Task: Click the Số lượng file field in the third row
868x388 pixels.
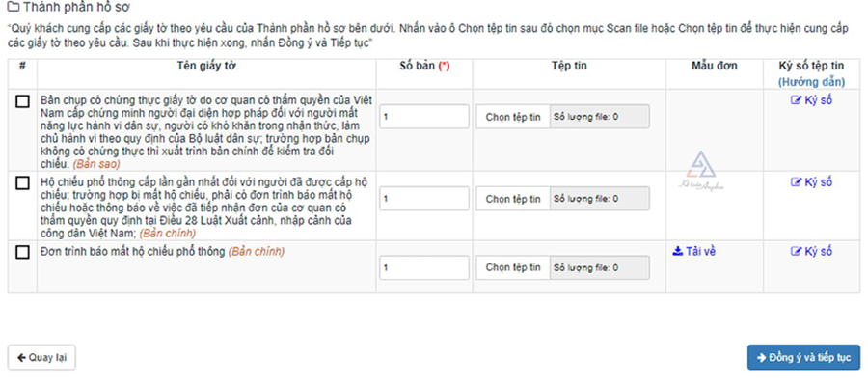Action: click(x=599, y=267)
